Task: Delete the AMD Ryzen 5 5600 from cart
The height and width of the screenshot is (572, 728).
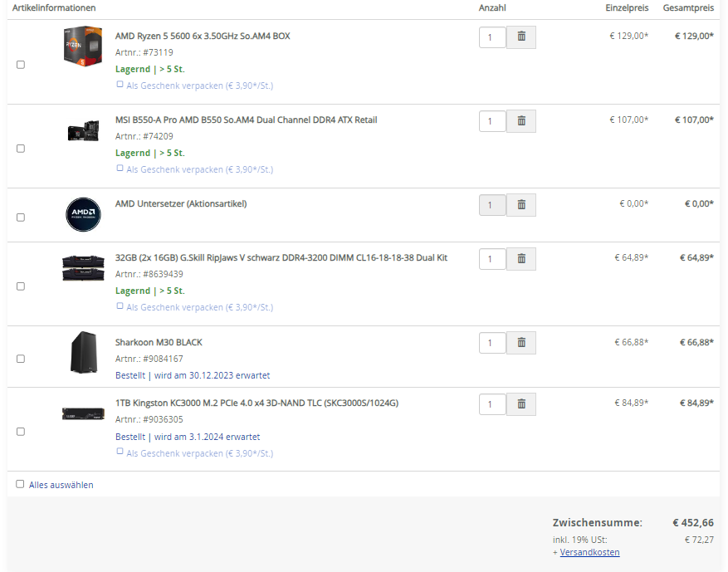Action: [x=521, y=37]
